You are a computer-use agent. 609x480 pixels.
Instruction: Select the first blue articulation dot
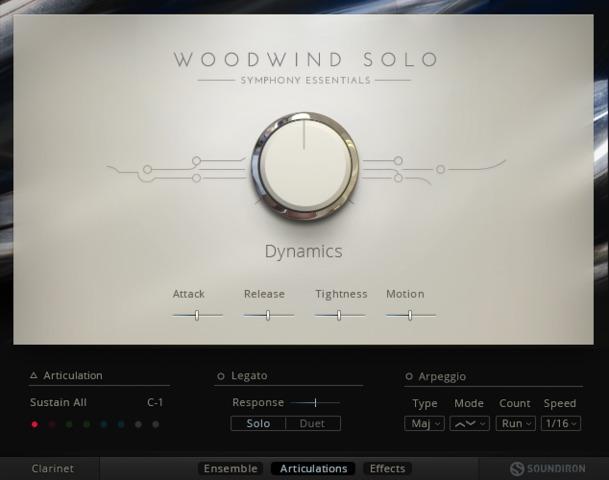tap(104, 424)
